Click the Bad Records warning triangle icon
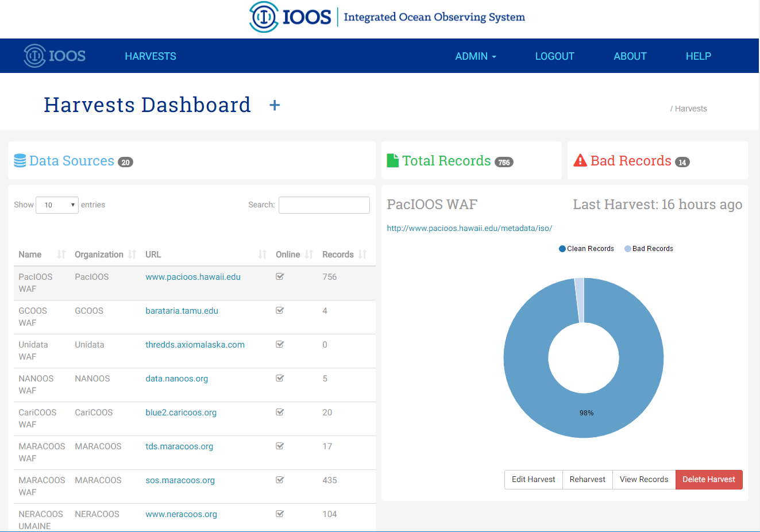Image resolution: width=760 pixels, height=532 pixels. 580,160
